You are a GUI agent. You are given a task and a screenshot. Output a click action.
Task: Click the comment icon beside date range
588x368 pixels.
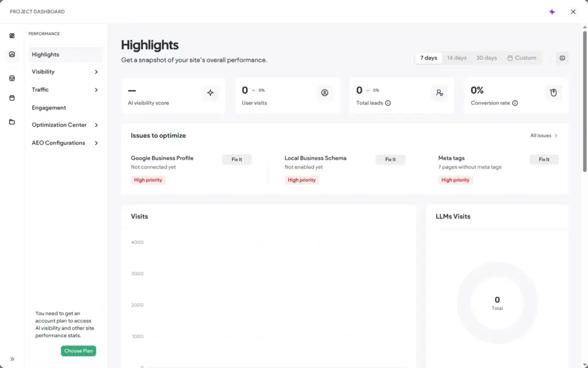pyautogui.click(x=562, y=58)
